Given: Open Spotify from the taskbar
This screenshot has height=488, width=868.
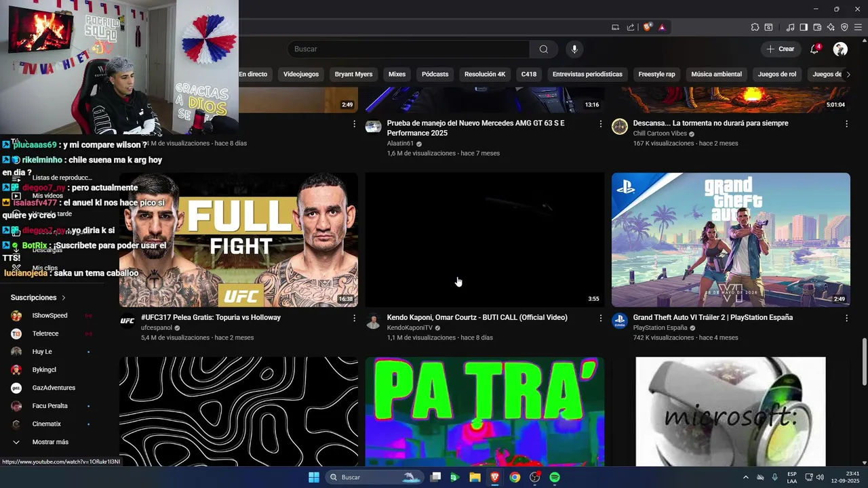Looking at the screenshot, I should click(555, 477).
